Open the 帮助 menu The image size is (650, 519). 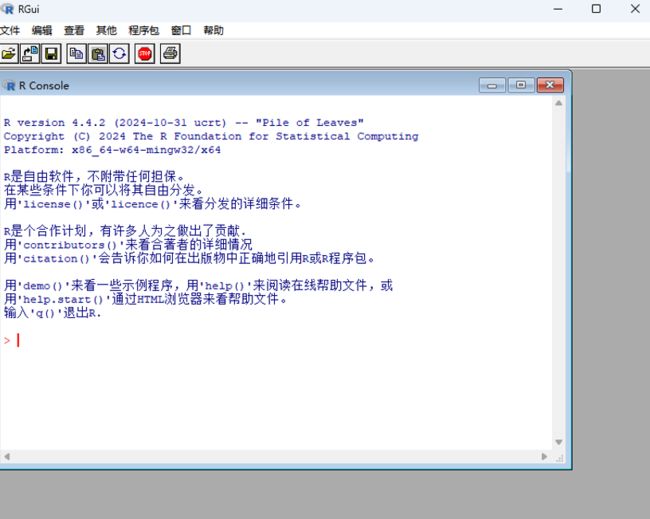click(213, 30)
